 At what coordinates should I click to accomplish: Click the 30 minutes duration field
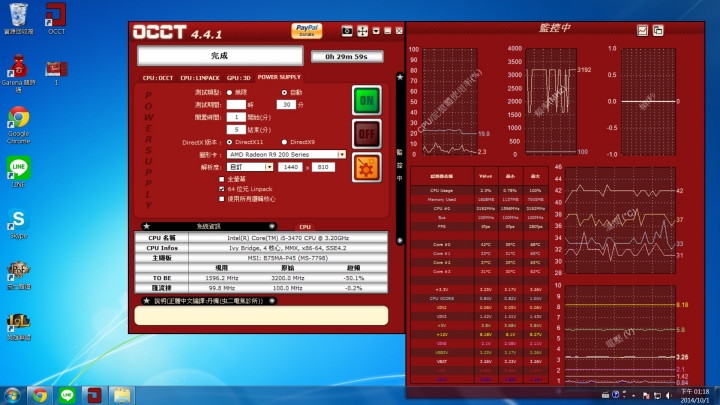(286, 105)
